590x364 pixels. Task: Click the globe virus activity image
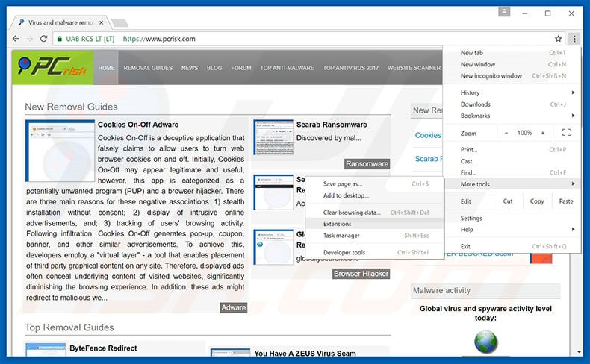(x=485, y=342)
